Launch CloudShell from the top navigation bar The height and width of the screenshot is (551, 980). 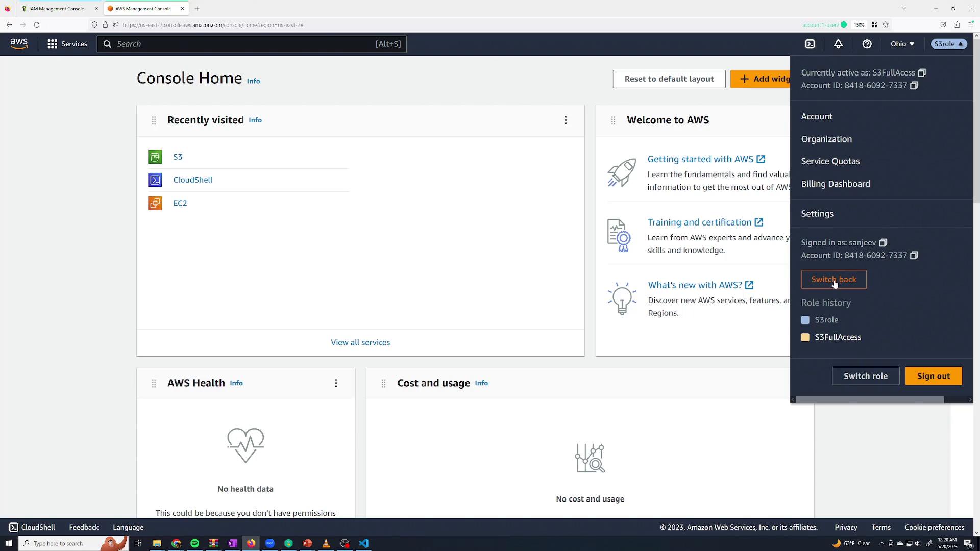tap(810, 44)
